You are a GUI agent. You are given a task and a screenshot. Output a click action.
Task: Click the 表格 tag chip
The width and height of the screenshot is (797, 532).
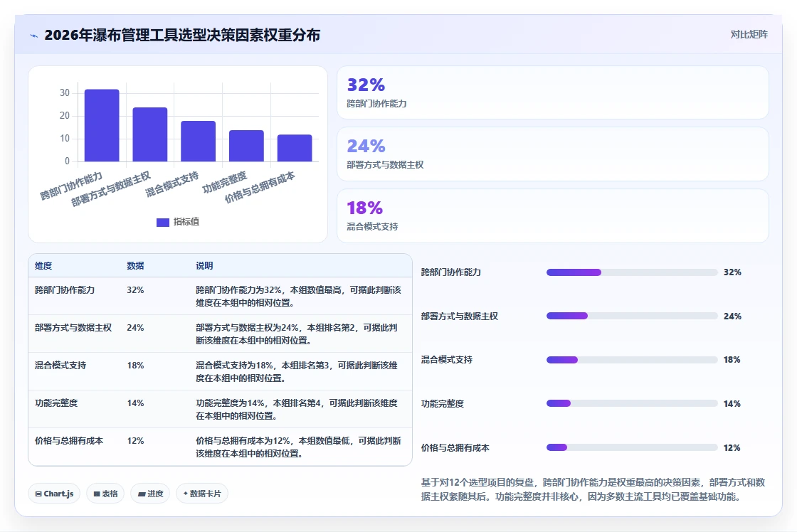click(x=105, y=494)
